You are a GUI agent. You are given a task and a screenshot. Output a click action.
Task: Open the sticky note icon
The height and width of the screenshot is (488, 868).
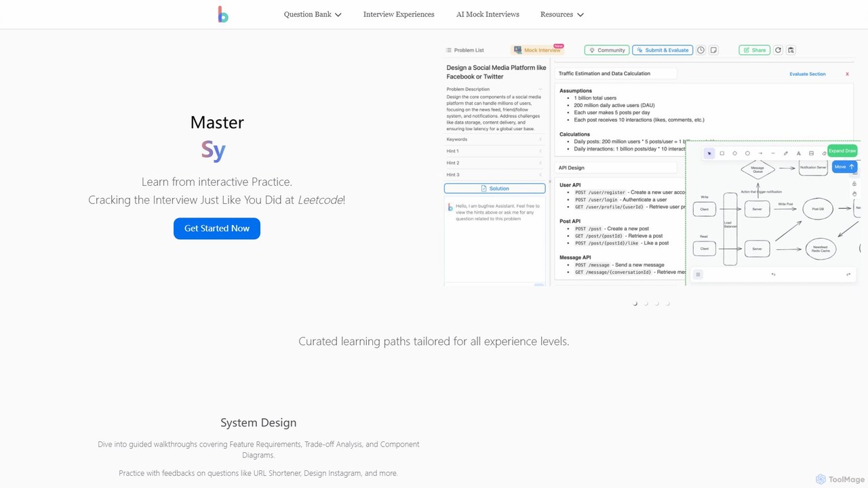point(713,50)
